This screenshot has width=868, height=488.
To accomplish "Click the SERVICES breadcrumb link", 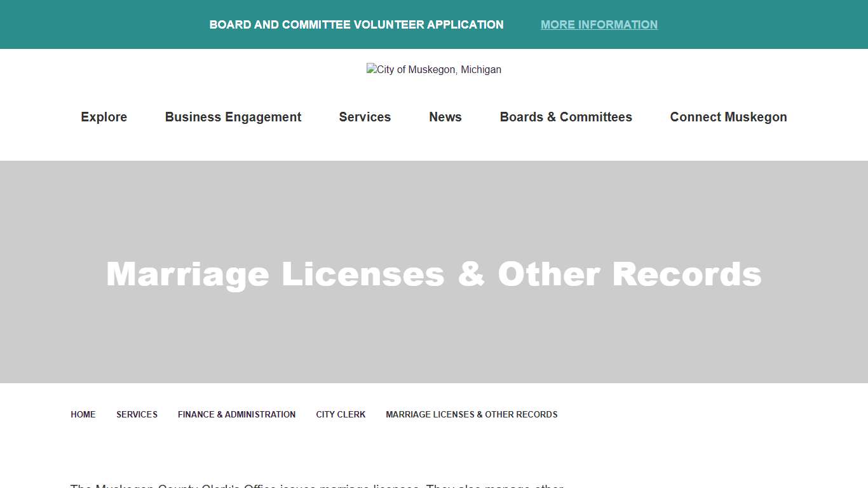I will click(137, 414).
